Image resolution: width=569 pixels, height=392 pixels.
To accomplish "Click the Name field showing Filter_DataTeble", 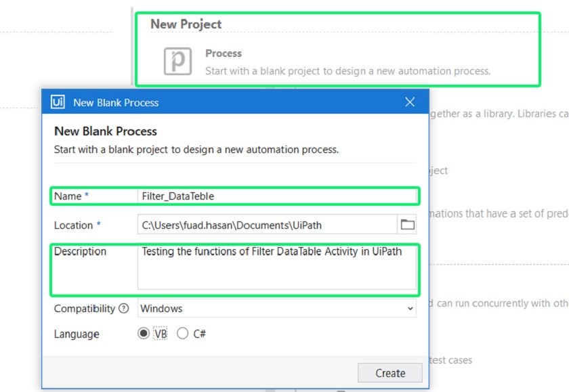I will (x=271, y=196).
